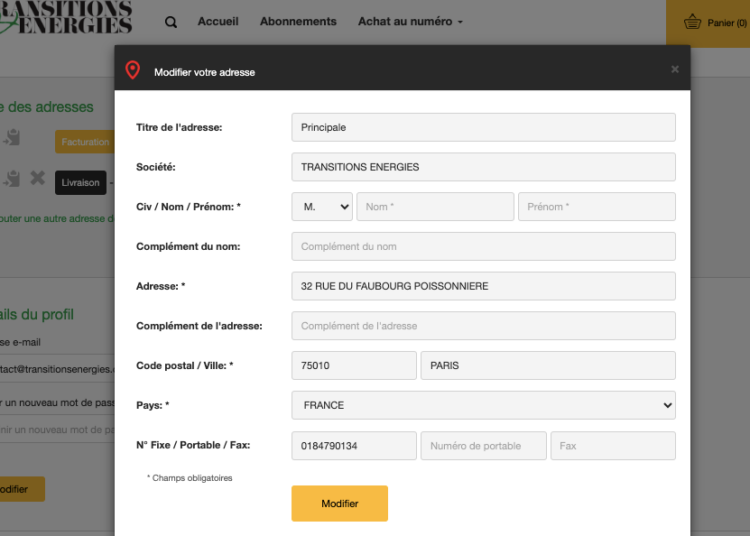Image resolution: width=750 pixels, height=536 pixels.
Task: Click the duplicate icon beside Facturation
Action: click(13, 138)
